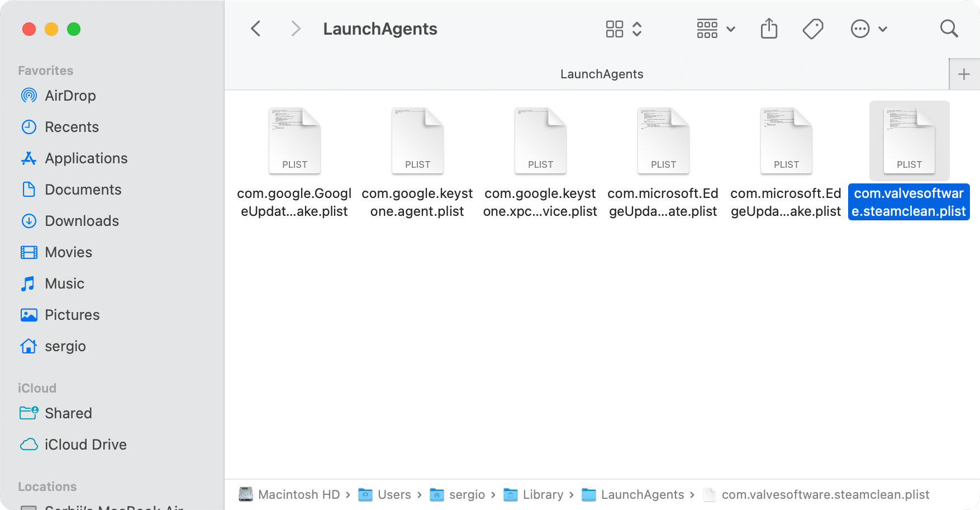
Task: Click the Back navigation arrow
Action: 256,29
